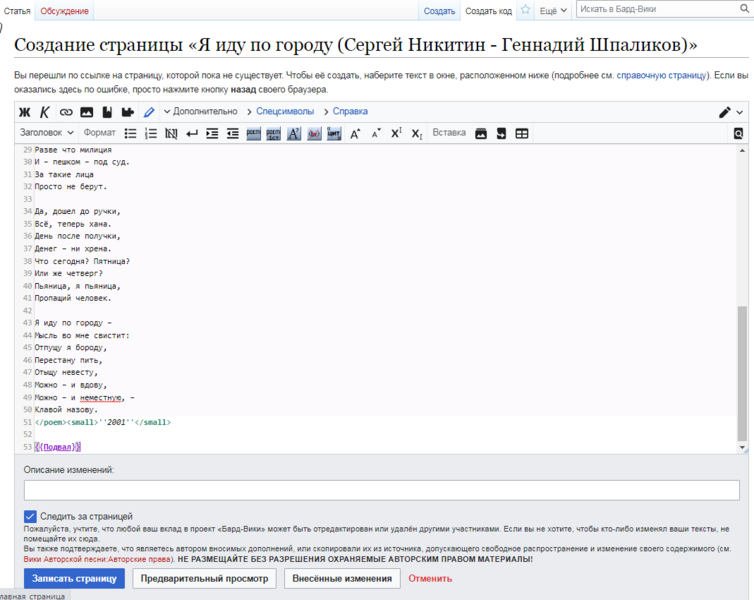The image size is (754, 600).
Task: Insert a picture gallery
Action: [481, 134]
